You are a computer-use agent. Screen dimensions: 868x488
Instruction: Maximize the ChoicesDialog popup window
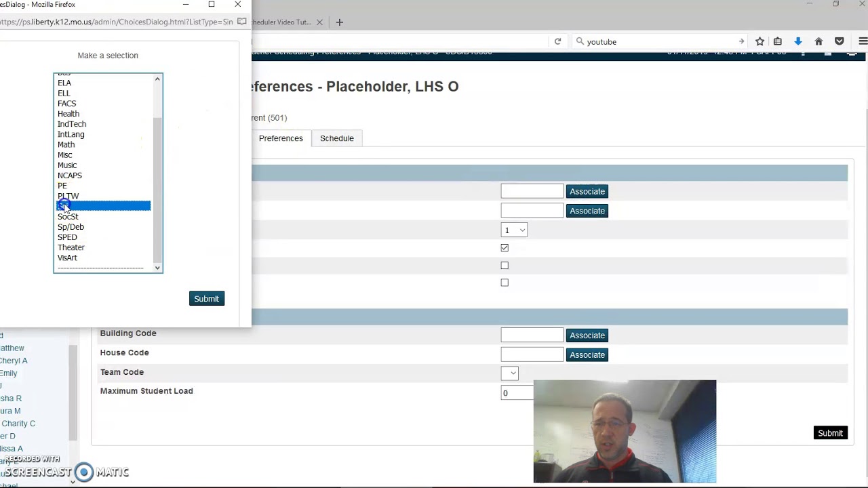tap(212, 5)
